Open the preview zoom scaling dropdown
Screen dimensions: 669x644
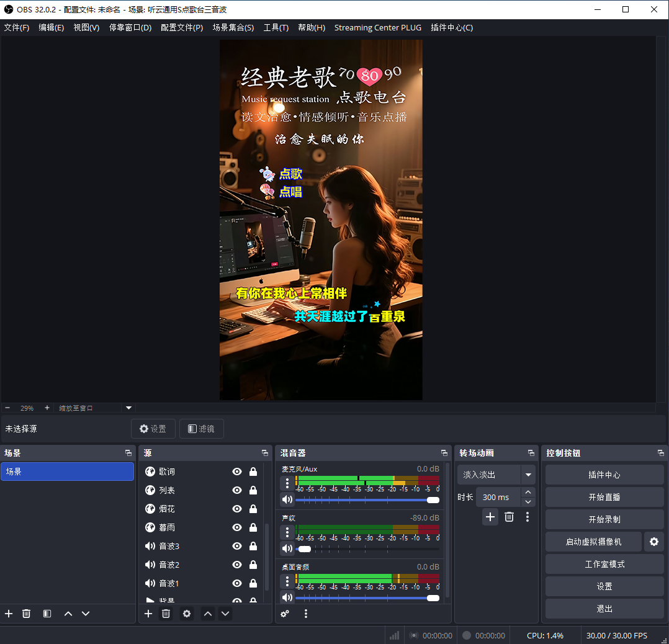pyautogui.click(x=129, y=408)
